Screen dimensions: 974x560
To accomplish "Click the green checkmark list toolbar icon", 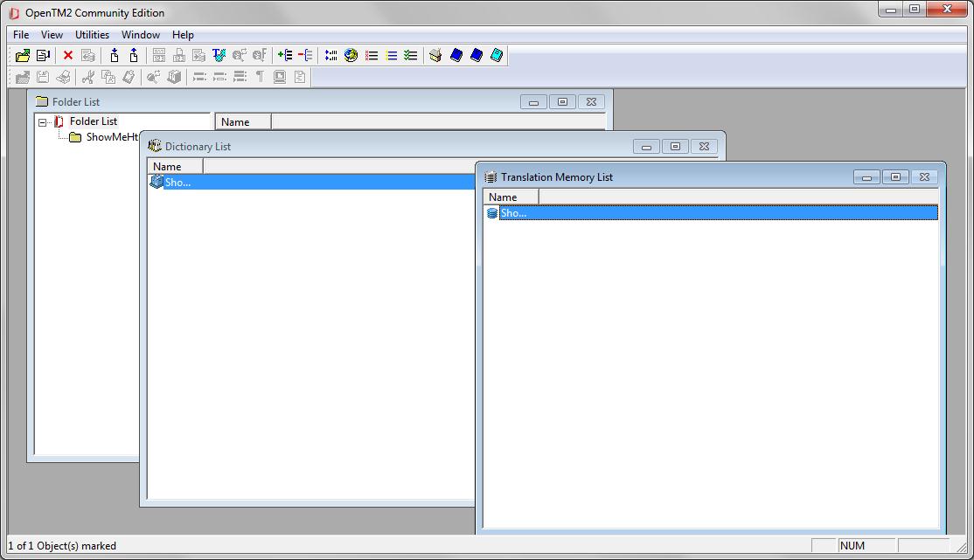I will [x=410, y=55].
